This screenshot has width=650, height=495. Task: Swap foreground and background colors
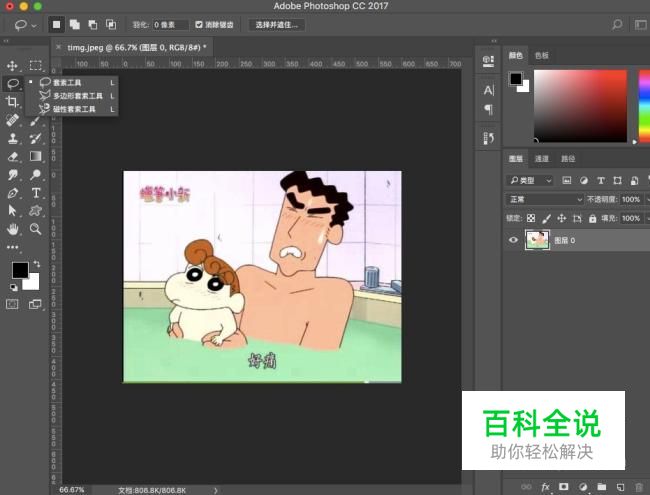36,263
